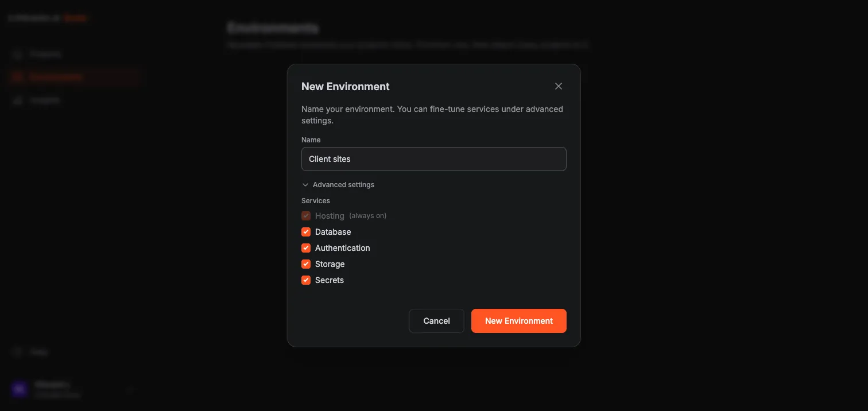Uncheck the Database service checkbox

coord(306,232)
